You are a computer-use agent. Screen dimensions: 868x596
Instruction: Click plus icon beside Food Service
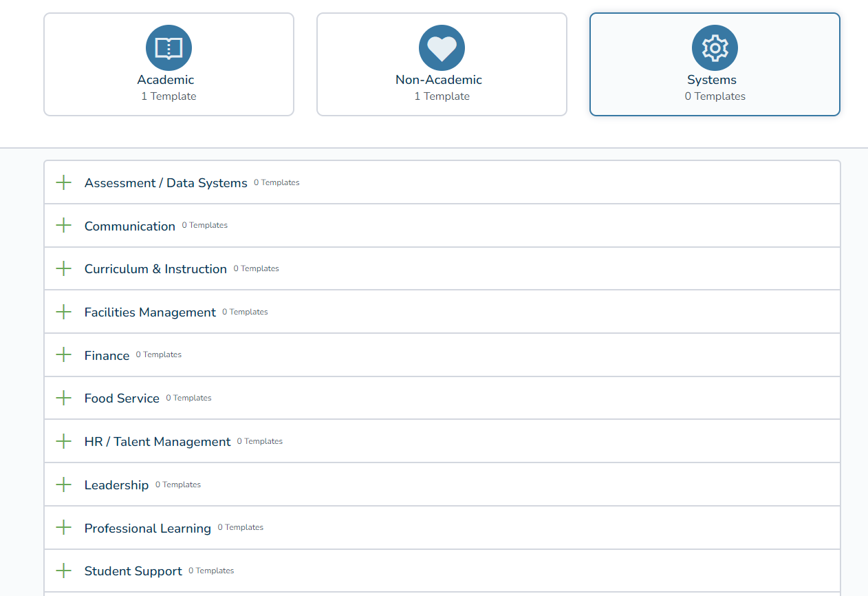click(63, 398)
